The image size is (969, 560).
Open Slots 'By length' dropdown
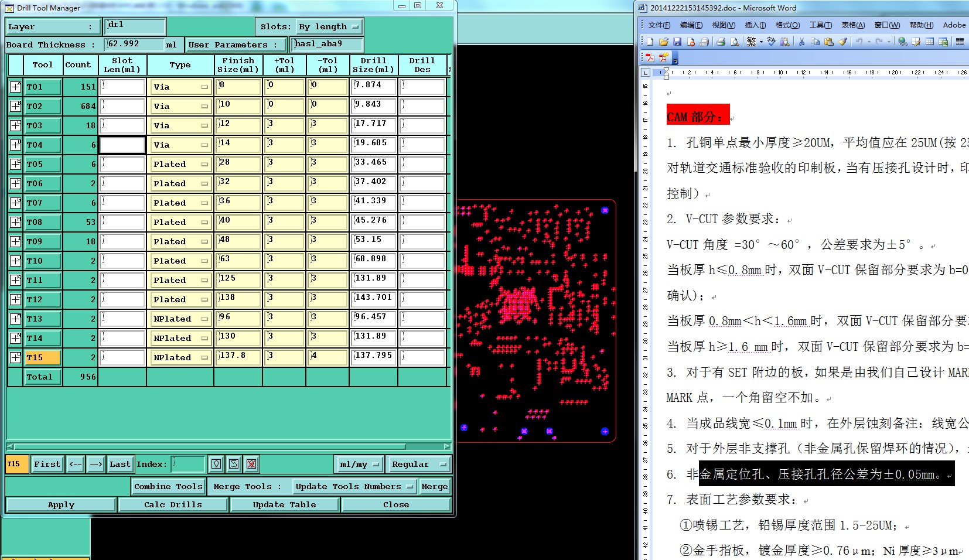[x=329, y=27]
